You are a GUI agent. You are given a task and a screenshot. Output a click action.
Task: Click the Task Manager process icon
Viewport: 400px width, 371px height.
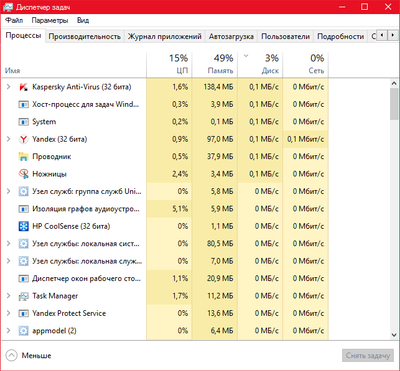coord(23,296)
